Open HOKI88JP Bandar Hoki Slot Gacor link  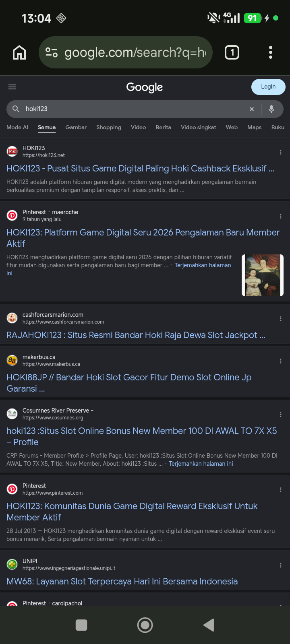pos(129,383)
